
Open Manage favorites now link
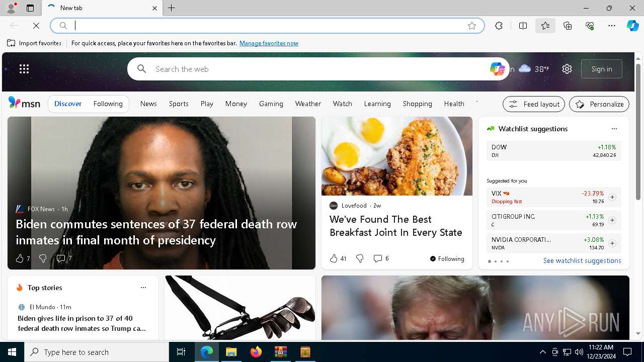tap(269, 43)
